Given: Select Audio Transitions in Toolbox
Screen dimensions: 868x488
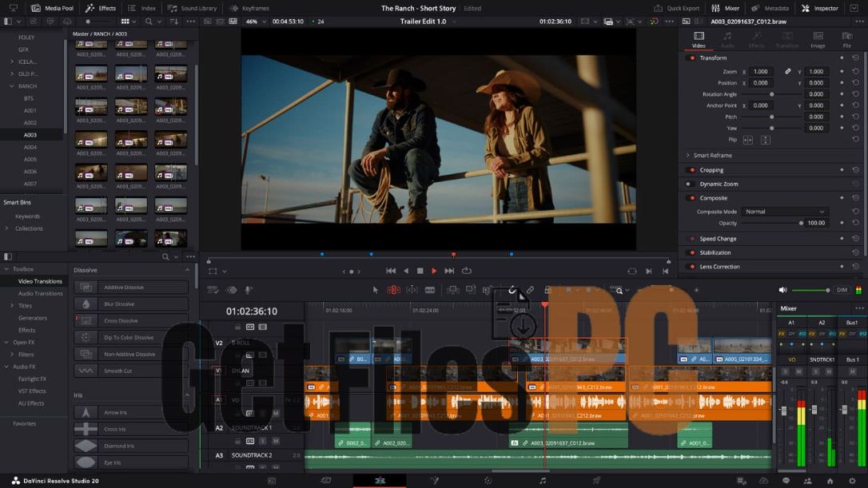Looking at the screenshot, I should [x=41, y=294].
